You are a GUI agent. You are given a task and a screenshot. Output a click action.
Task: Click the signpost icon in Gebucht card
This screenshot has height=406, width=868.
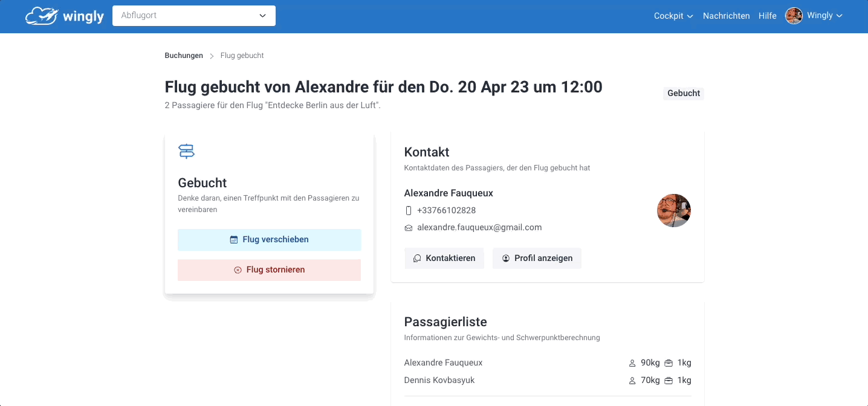point(186,151)
